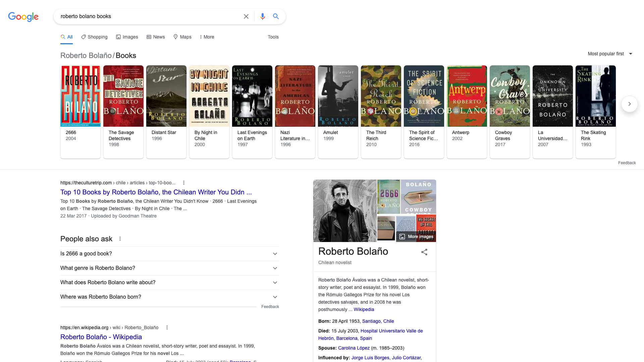The height and width of the screenshot is (362, 644).
Task: Open By Night in Chile book card
Action: (x=209, y=112)
